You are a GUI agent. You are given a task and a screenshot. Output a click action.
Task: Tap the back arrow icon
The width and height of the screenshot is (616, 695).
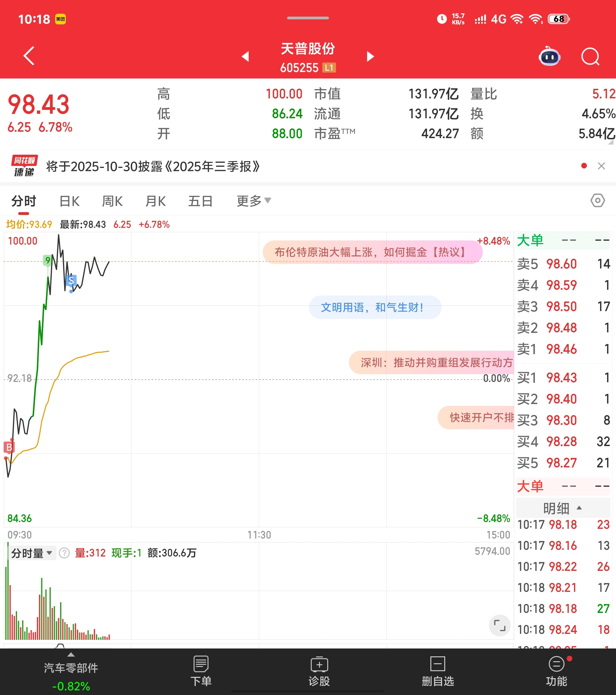tap(29, 56)
